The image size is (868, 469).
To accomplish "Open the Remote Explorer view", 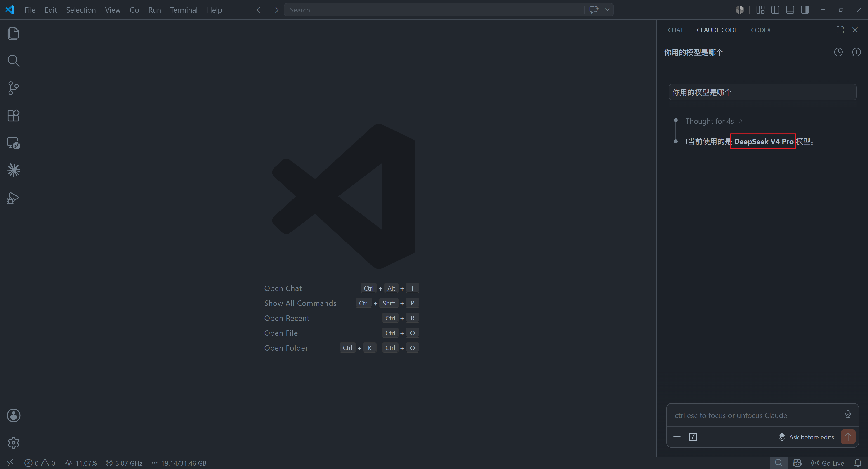I will point(14,143).
